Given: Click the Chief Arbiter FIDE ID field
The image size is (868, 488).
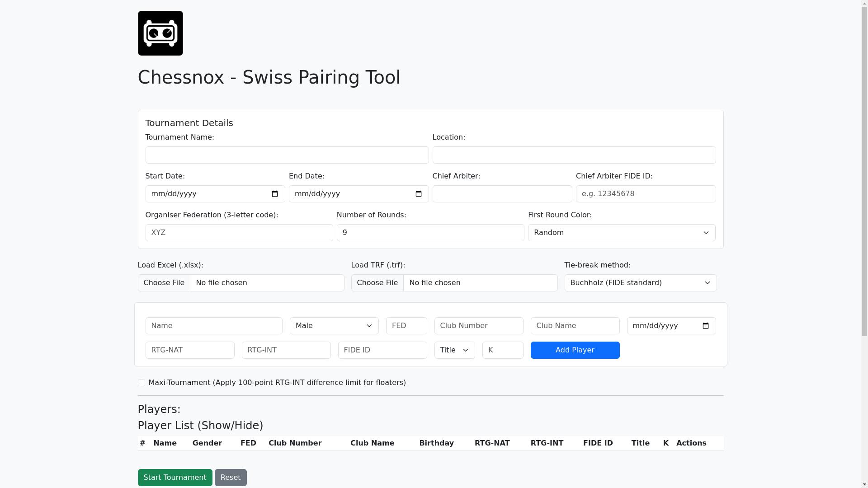Looking at the screenshot, I should point(646,194).
